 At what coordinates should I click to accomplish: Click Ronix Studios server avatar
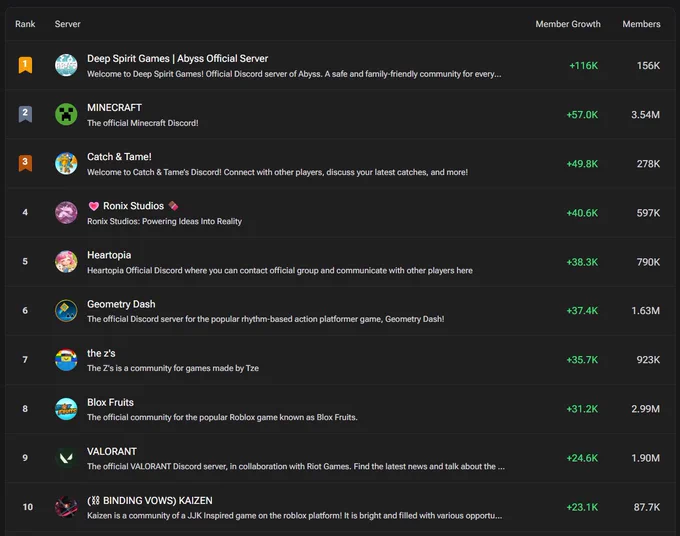pyautogui.click(x=66, y=212)
